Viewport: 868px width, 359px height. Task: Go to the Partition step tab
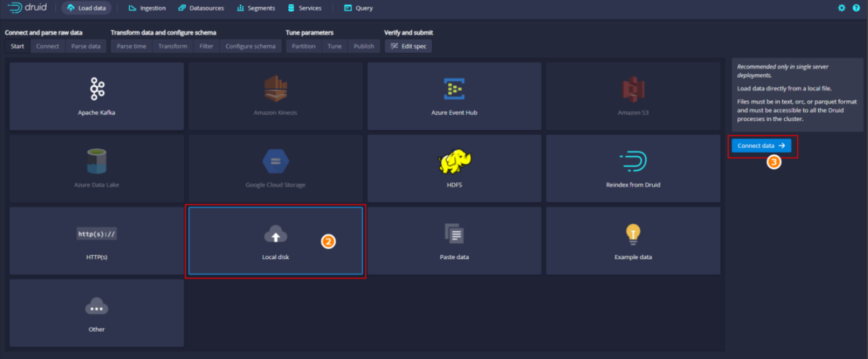pyautogui.click(x=303, y=46)
